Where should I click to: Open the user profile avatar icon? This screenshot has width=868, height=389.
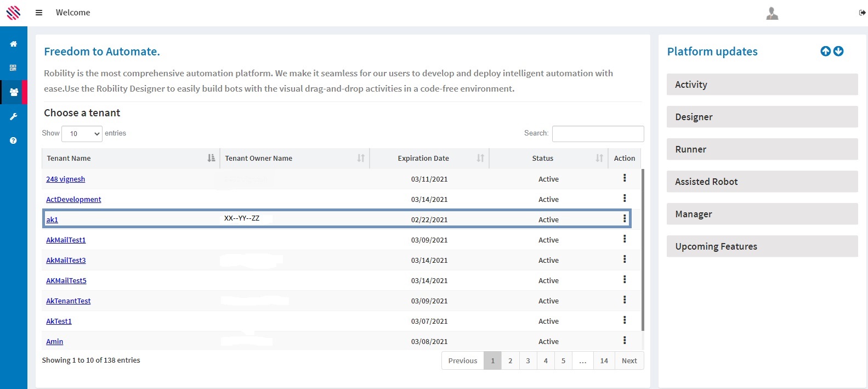tap(772, 13)
